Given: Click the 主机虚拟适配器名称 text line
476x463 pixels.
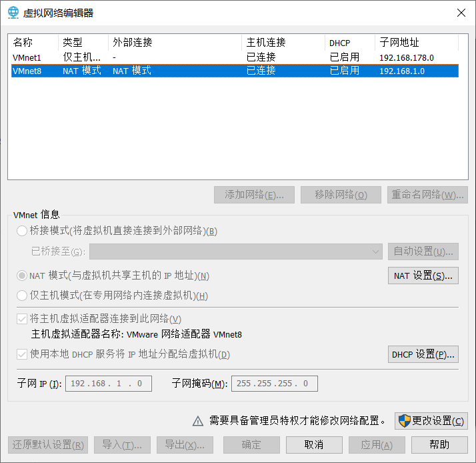Looking at the screenshot, I should 136,334.
